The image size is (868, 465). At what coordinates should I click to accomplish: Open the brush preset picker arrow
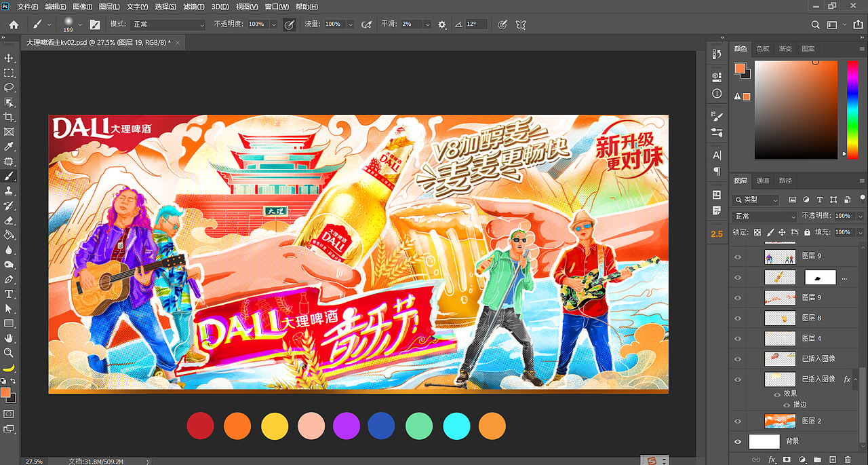[80, 24]
